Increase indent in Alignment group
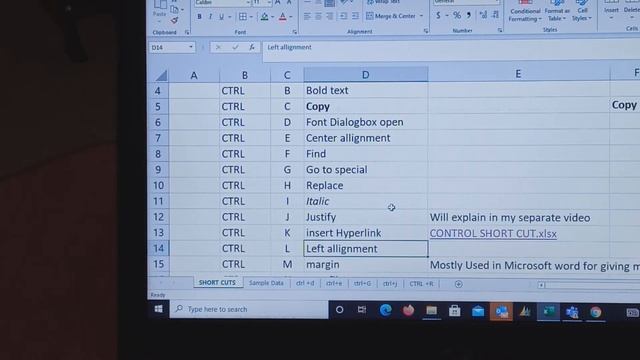 point(355,16)
